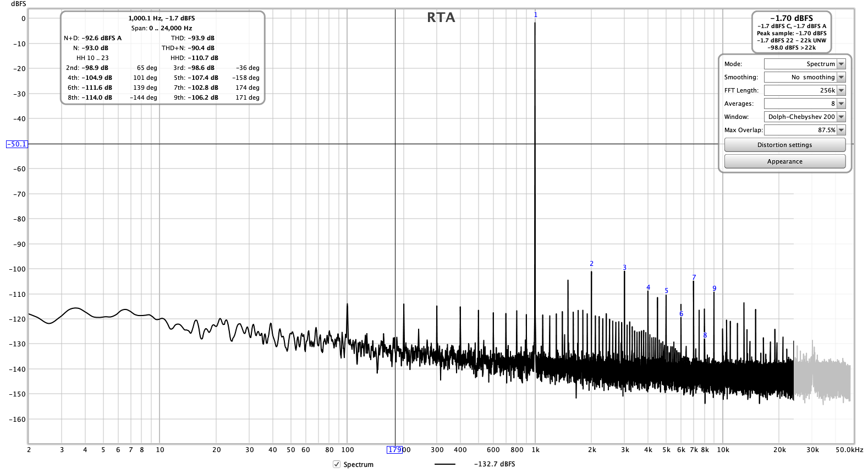Image resolution: width=868 pixels, height=473 pixels.
Task: Click the large -1.70 dBFS level readout
Action: [x=792, y=18]
